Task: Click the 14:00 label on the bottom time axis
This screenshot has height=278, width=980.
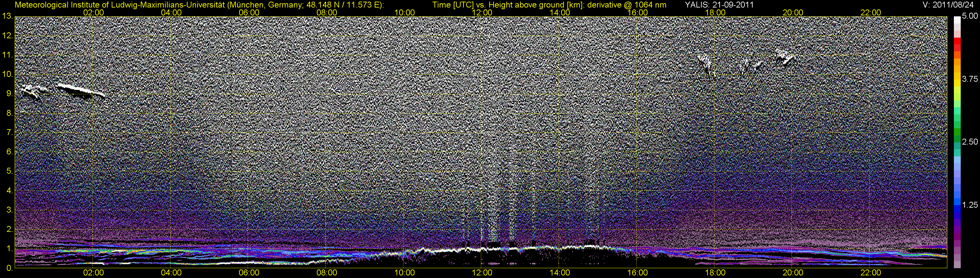Action: 560,273
